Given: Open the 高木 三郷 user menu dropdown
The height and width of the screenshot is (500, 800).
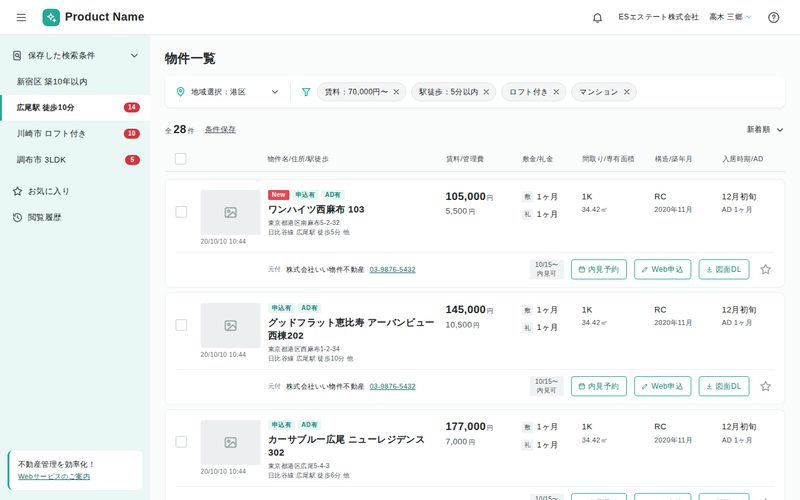Looking at the screenshot, I should pyautogui.click(x=730, y=17).
